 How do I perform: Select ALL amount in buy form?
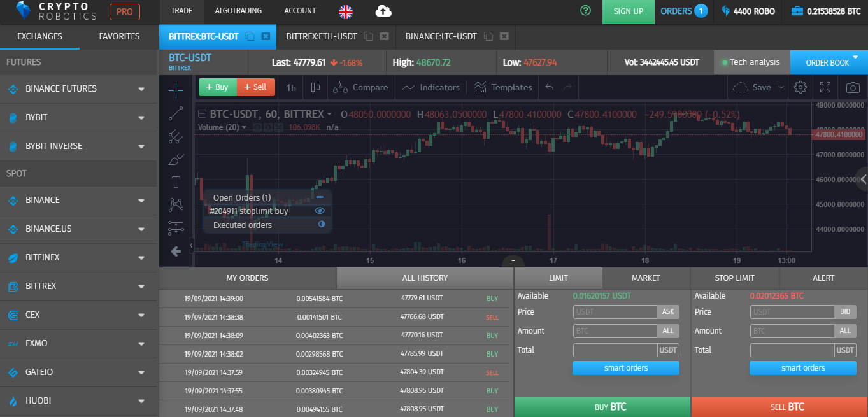click(x=668, y=331)
